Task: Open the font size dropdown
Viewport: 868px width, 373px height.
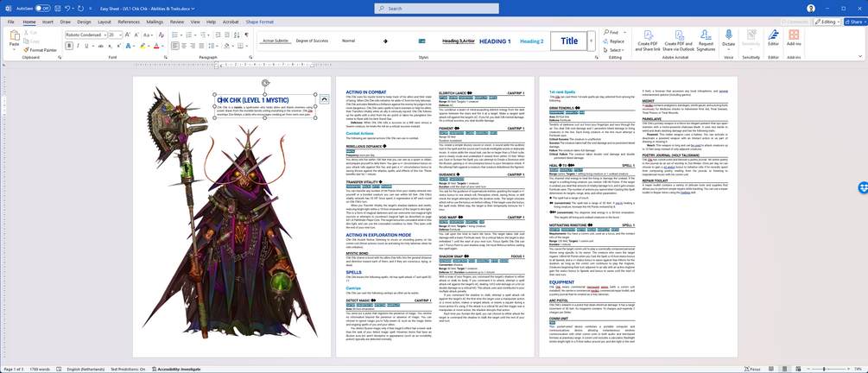Action: [121, 35]
